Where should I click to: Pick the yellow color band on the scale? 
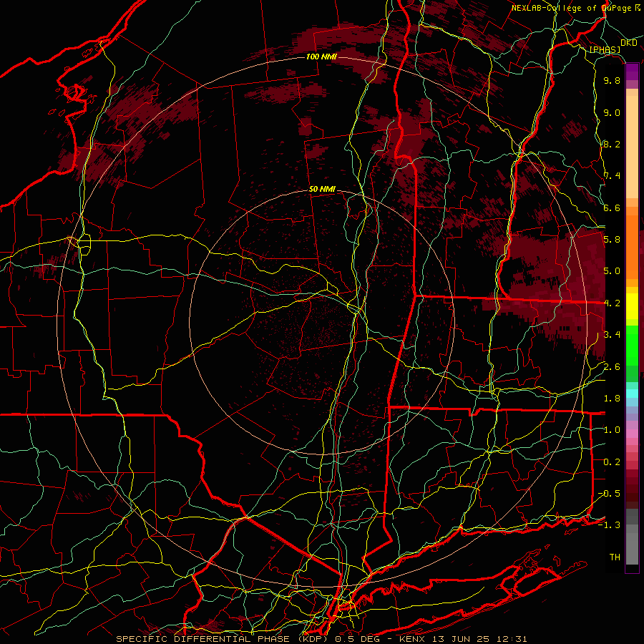click(632, 306)
